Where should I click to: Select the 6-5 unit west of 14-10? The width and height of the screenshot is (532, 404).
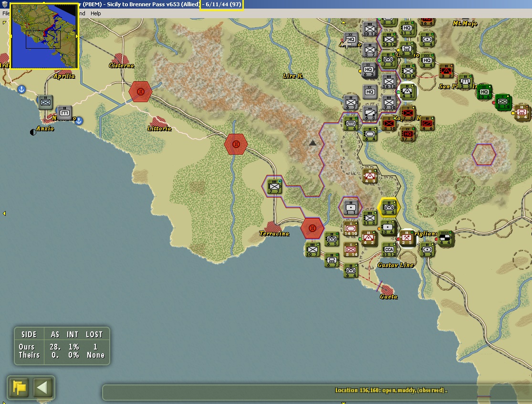(x=332, y=239)
